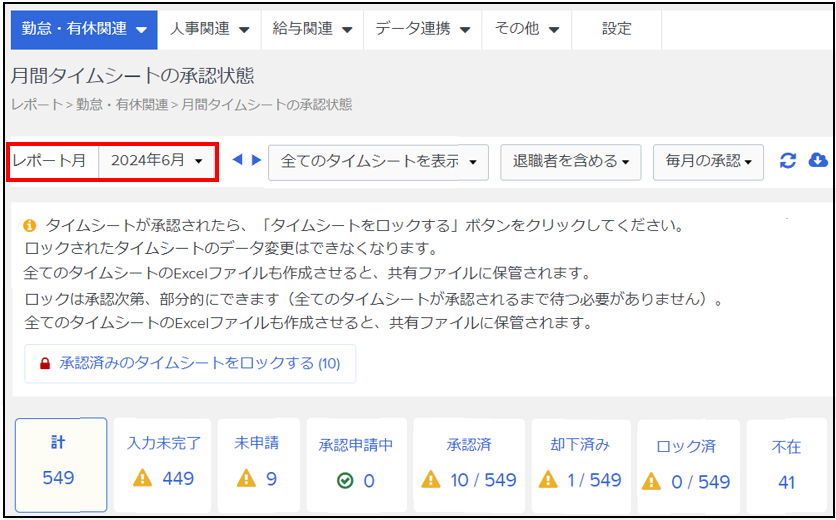Image resolution: width=836 pixels, height=520 pixels.
Task: Click the 0 / 549 locked count
Action: pyautogui.click(x=700, y=482)
